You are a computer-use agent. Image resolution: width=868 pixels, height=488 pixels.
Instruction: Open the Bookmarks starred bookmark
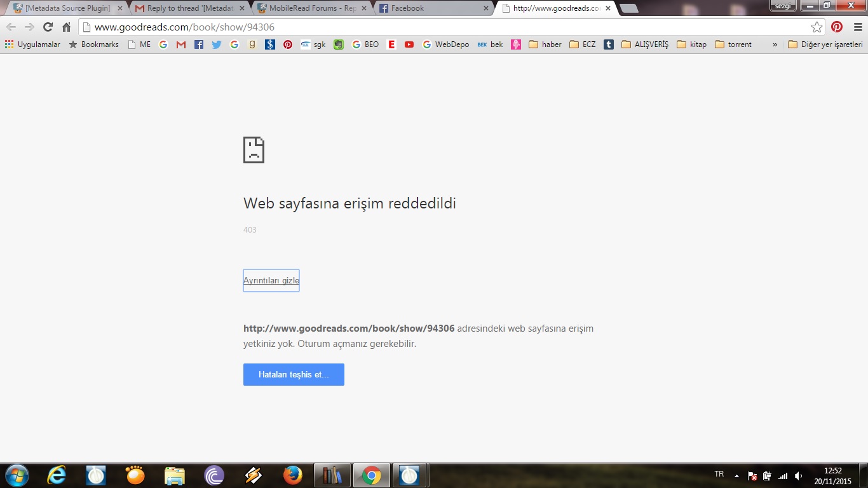click(x=94, y=44)
